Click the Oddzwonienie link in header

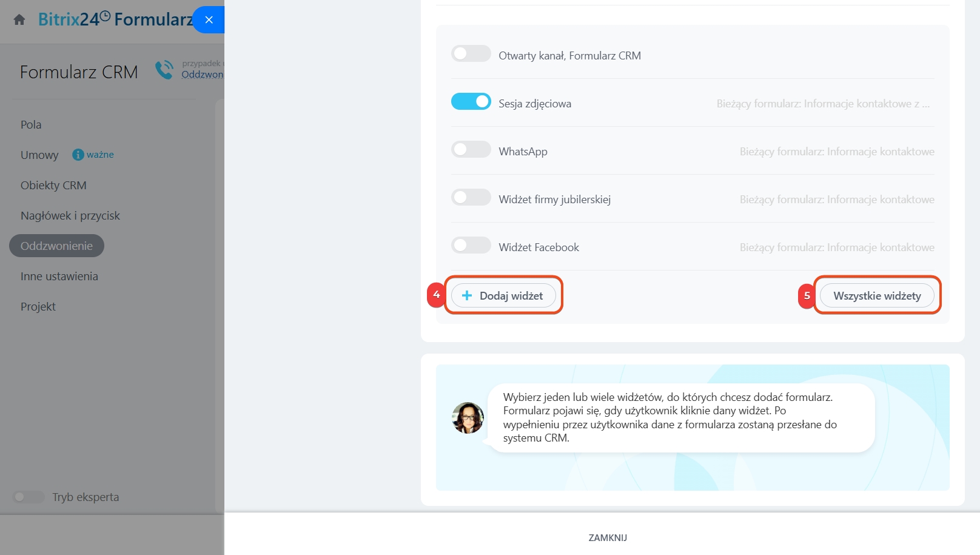point(203,75)
